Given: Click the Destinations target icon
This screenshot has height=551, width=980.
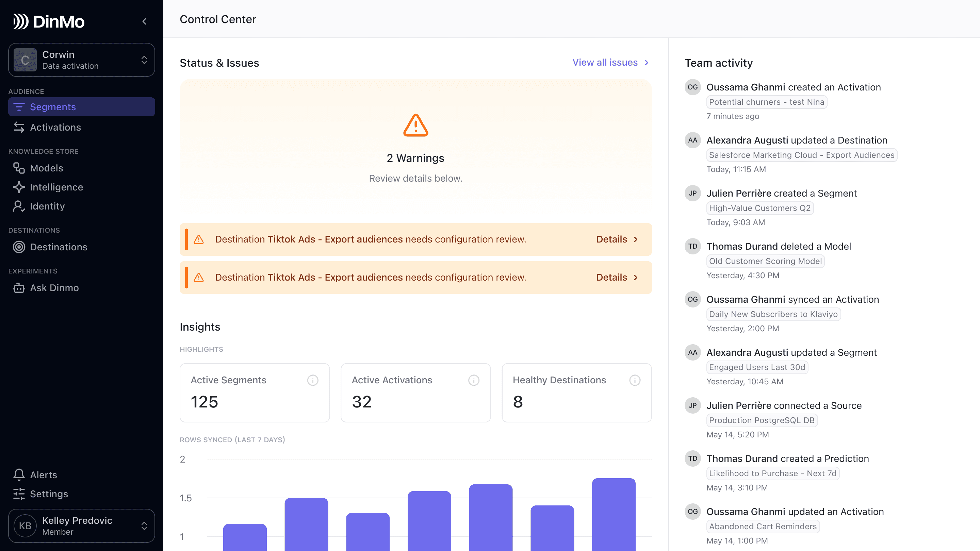Looking at the screenshot, I should [19, 247].
